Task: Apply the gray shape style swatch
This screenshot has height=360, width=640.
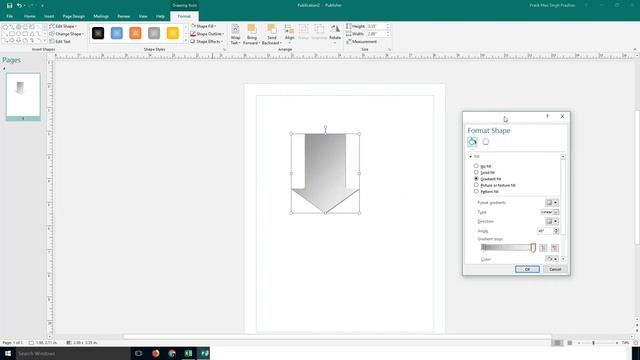Action: point(154,33)
